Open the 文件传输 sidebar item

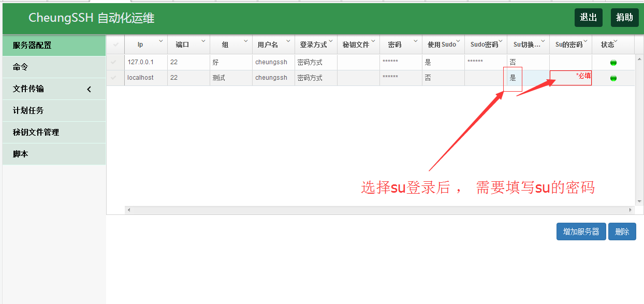pyautogui.click(x=54, y=89)
